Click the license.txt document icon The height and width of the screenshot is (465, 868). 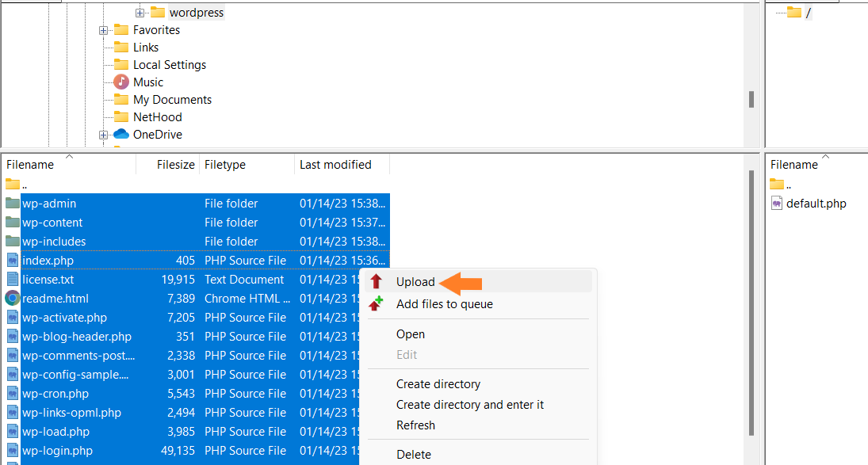point(12,279)
